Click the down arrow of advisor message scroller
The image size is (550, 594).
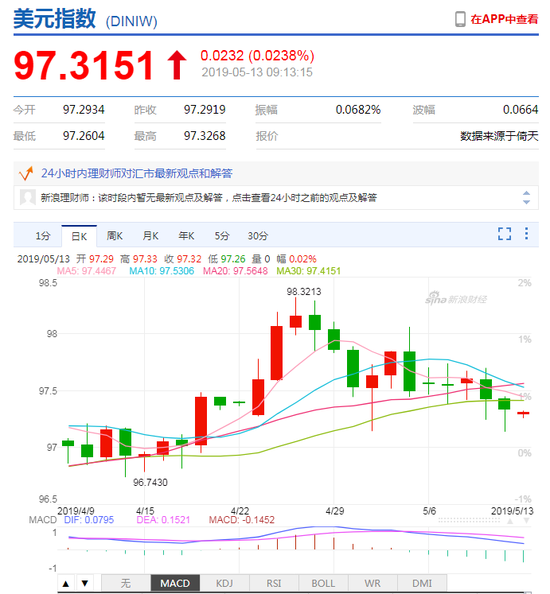pos(526,202)
